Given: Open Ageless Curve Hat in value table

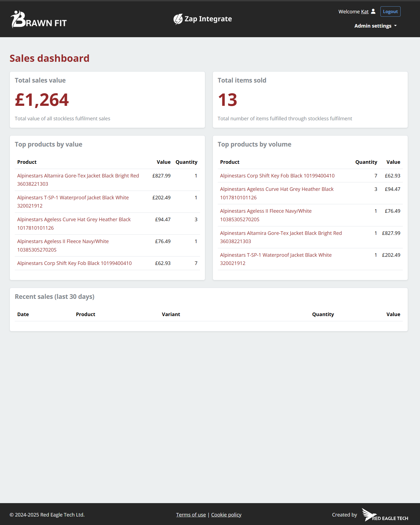Looking at the screenshot, I should point(74,220).
